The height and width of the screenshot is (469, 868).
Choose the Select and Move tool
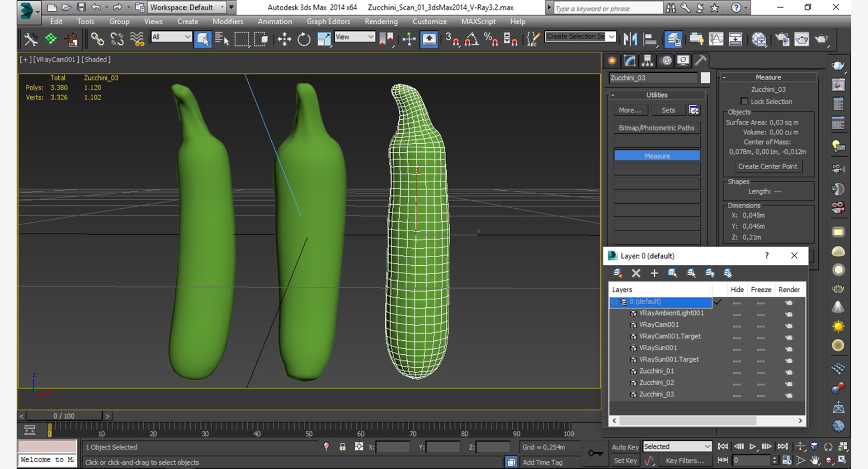284,39
